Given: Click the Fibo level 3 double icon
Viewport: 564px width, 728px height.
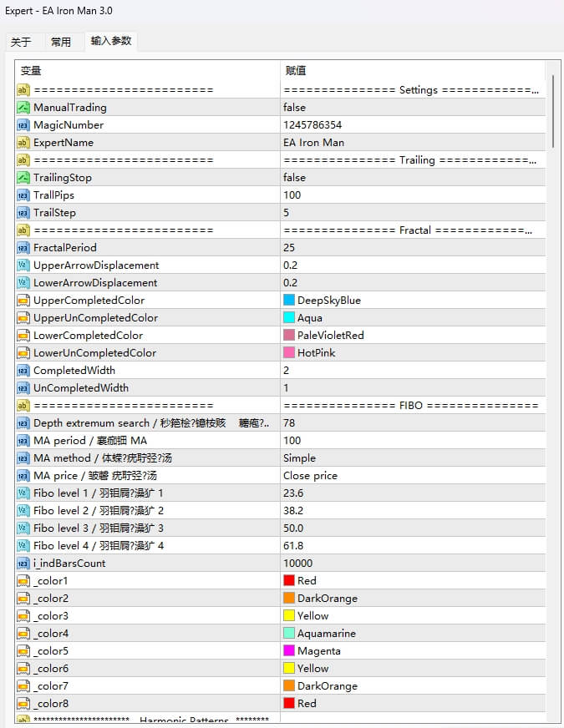Looking at the screenshot, I should (23, 528).
